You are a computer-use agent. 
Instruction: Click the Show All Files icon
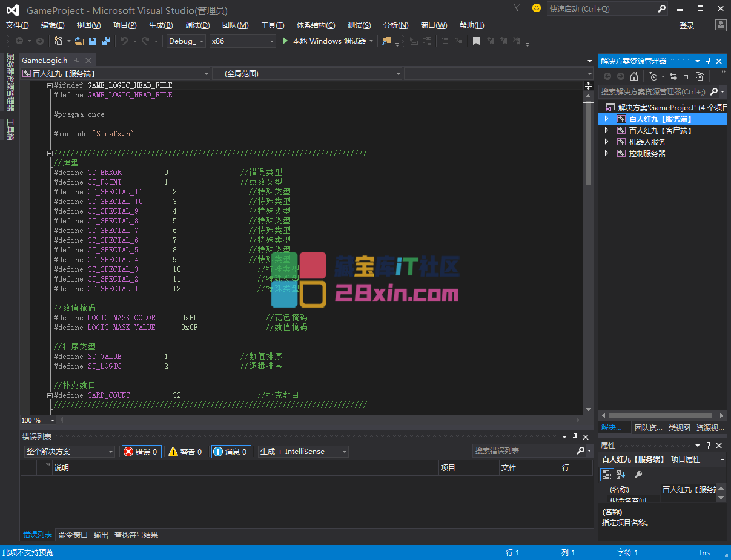point(700,76)
